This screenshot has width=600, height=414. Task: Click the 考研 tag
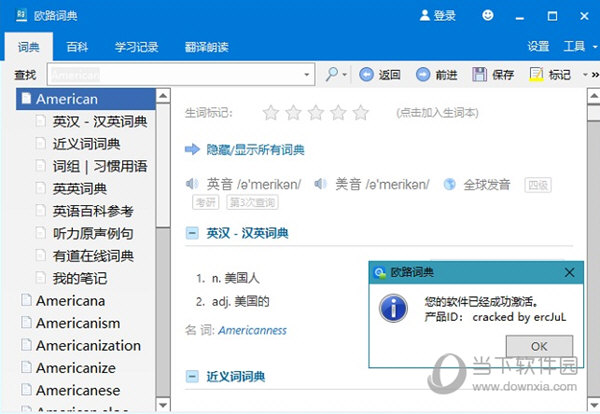coord(206,202)
